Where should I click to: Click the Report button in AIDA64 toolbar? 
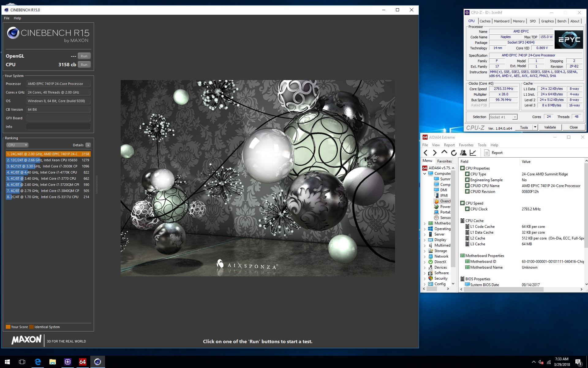[x=493, y=153]
